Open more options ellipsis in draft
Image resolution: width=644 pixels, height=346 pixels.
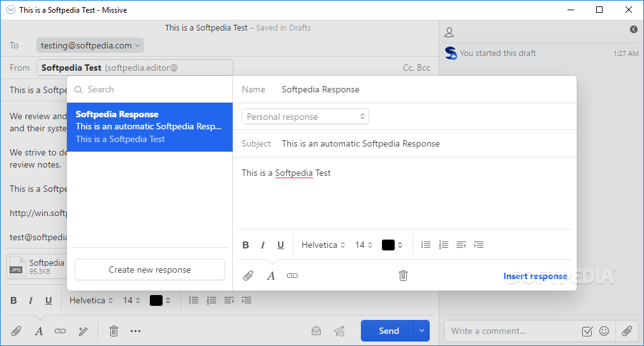pos(136,331)
